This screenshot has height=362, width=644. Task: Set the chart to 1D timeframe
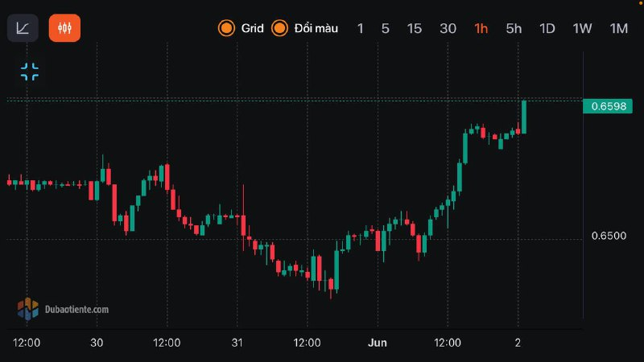pos(547,28)
